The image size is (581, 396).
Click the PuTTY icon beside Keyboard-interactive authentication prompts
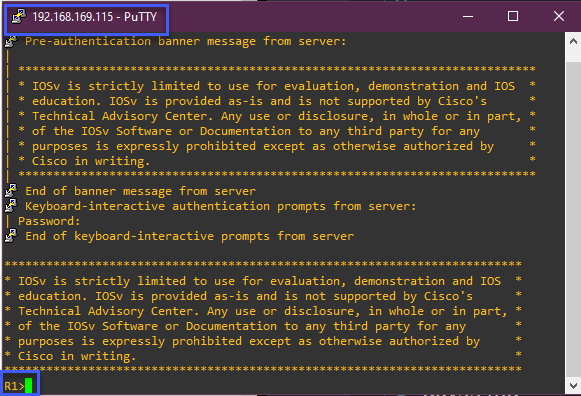[11, 206]
